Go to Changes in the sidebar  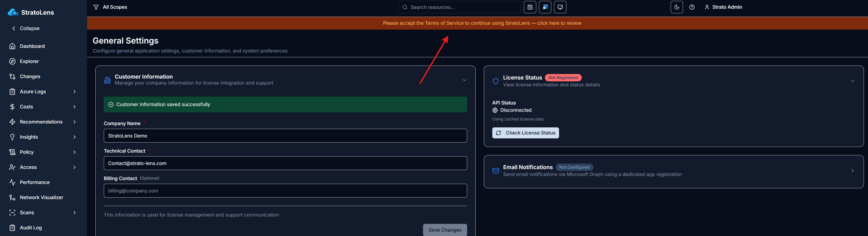30,76
